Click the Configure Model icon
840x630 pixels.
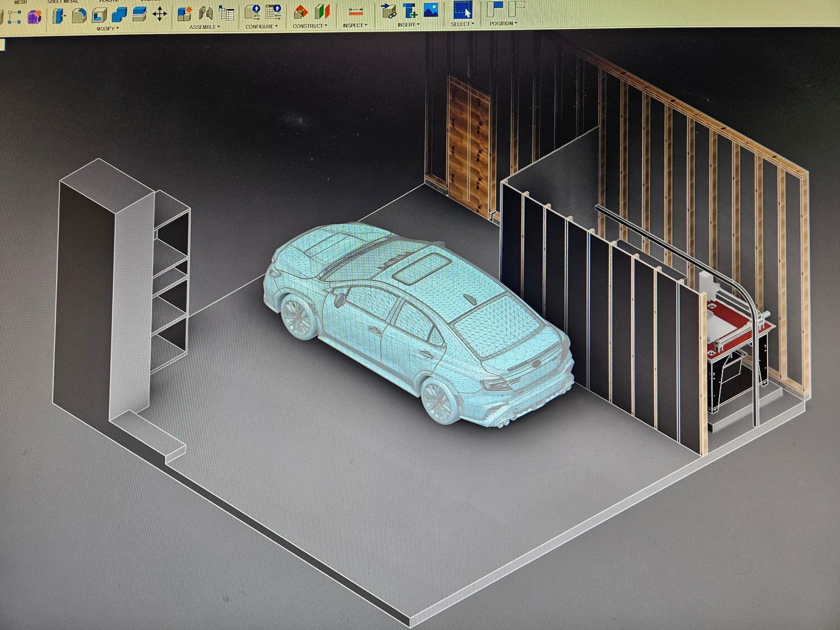(252, 12)
